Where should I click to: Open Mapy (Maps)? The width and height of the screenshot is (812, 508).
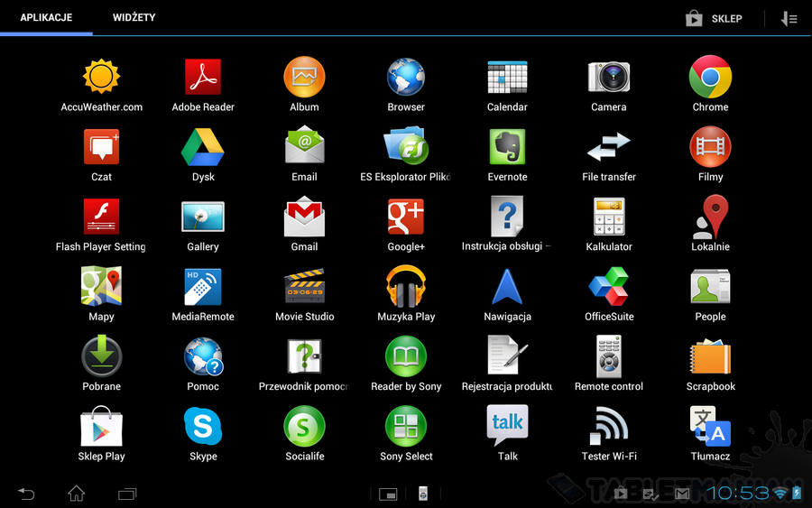point(101,286)
